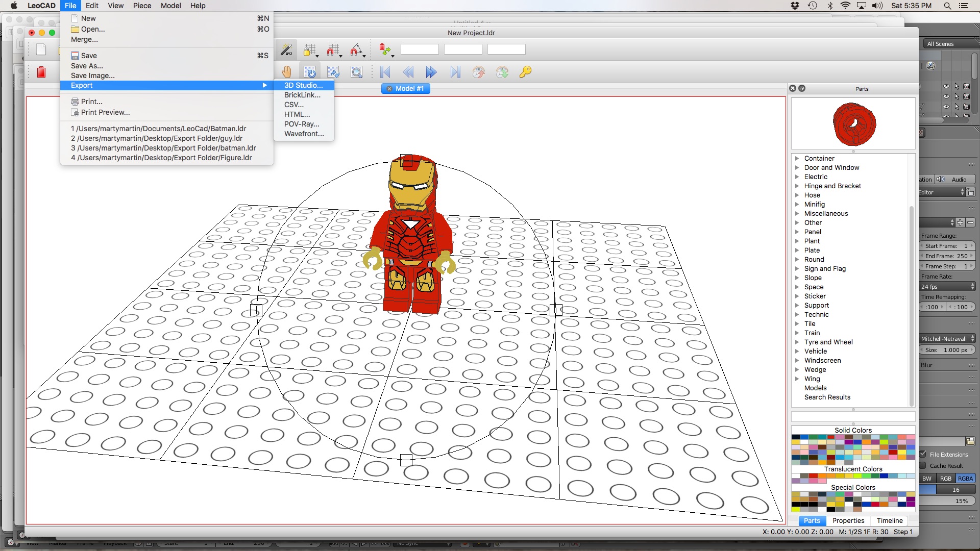Click the magnet Angle Snap icon
The width and height of the screenshot is (980, 551).
pyautogui.click(x=356, y=49)
